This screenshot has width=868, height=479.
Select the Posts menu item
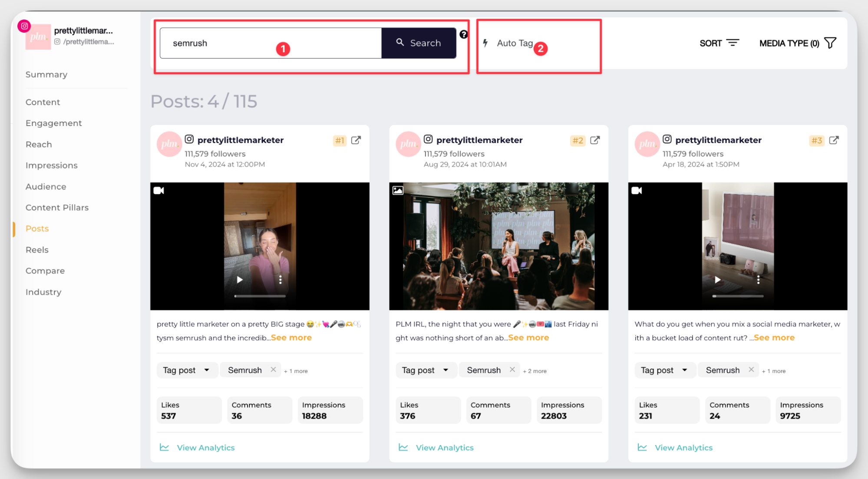tap(37, 229)
